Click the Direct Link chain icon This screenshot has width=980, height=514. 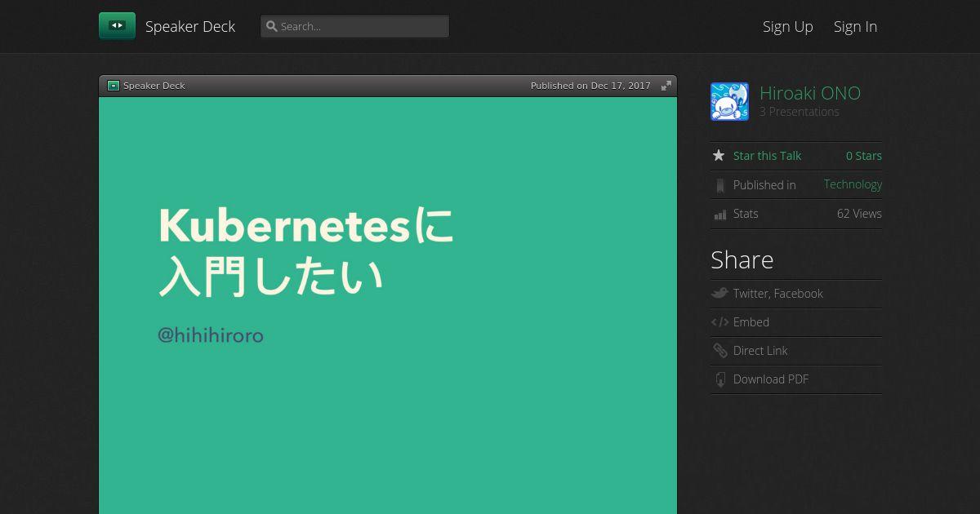pos(719,350)
